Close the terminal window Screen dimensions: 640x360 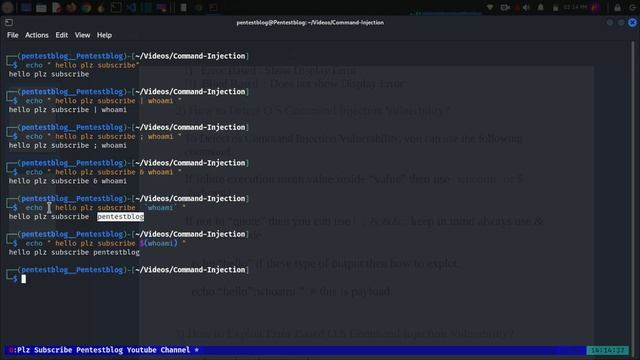632,22
